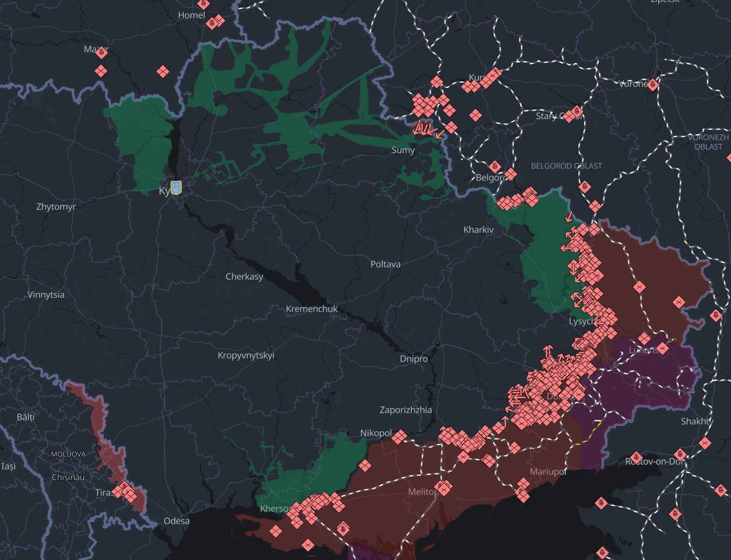Click the BELGOROD OBLAST region label
The image size is (731, 560).
(566, 166)
